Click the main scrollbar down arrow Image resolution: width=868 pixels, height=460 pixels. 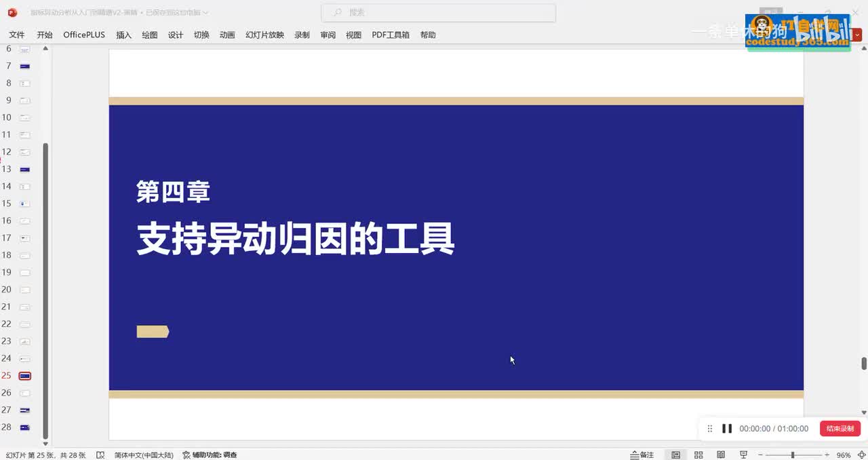point(864,412)
